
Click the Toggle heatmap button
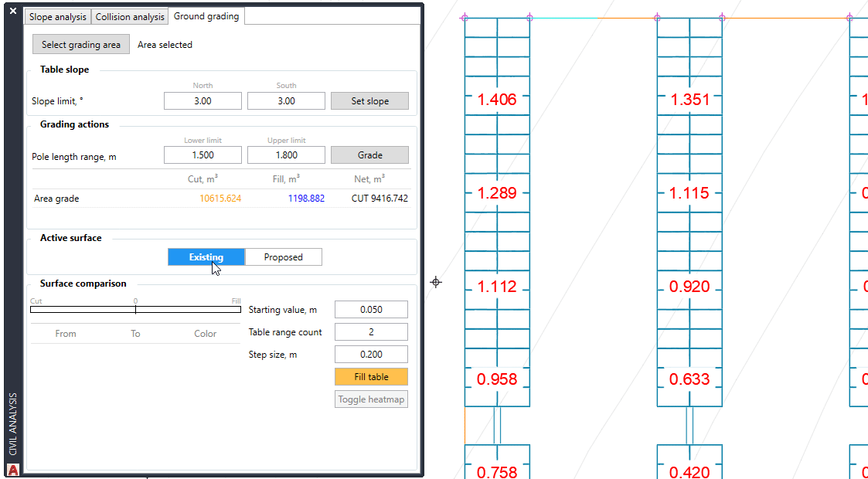click(371, 399)
